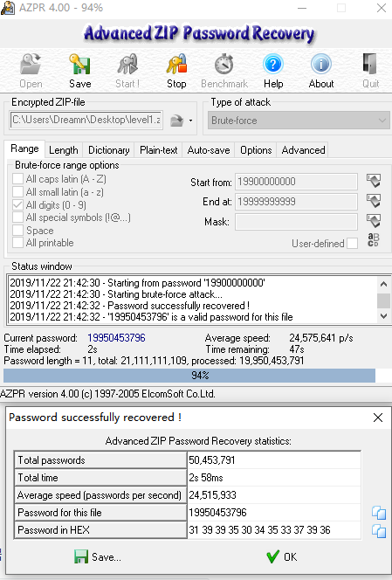Screen dimensions: 392x580
Task: Enable the User-defined checkbox
Action: (353, 244)
